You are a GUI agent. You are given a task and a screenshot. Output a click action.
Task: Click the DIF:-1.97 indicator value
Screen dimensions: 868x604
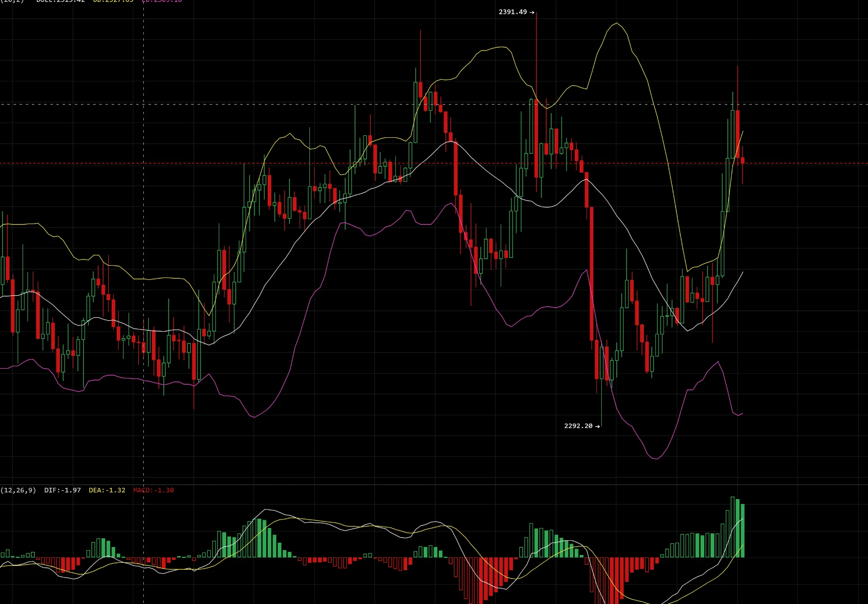pos(62,490)
